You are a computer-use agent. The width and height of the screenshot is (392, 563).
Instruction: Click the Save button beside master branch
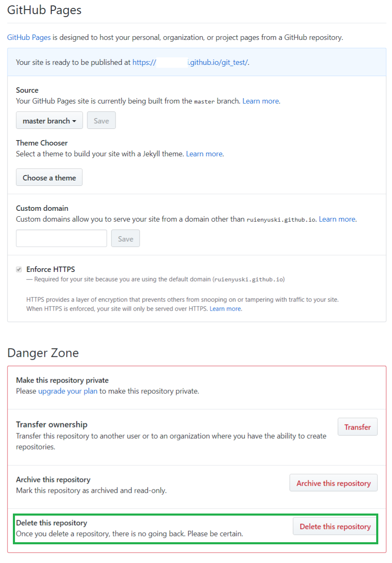101,121
